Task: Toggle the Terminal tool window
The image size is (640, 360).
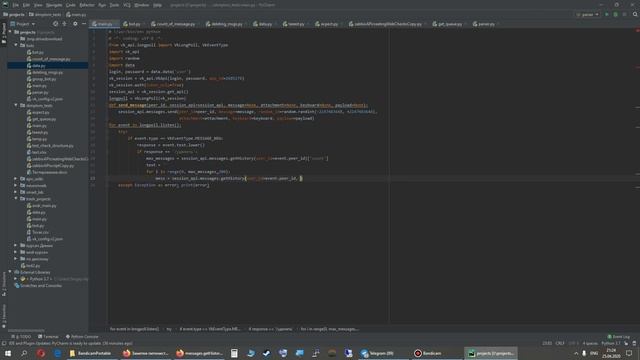Action: [x=48, y=337]
